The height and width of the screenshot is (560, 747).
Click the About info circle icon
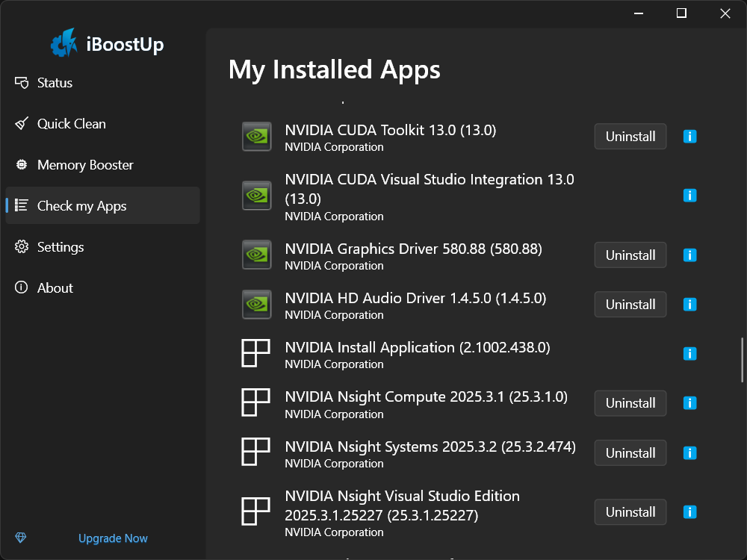pos(22,287)
